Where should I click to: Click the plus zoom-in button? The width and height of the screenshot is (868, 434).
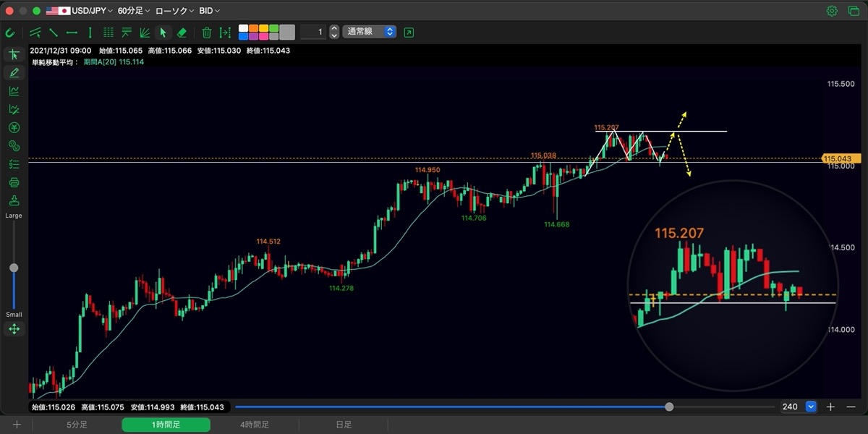[831, 407]
